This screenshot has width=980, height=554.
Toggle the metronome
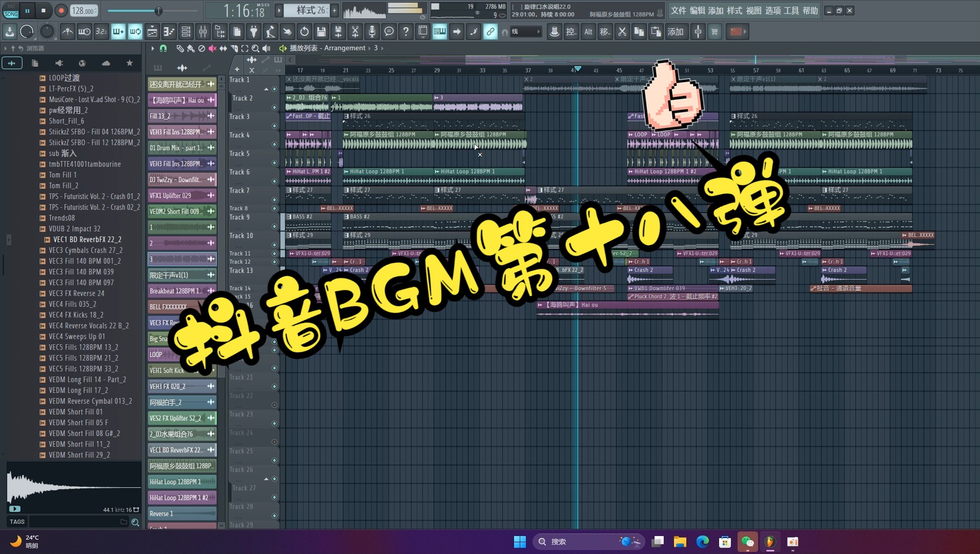click(x=68, y=32)
